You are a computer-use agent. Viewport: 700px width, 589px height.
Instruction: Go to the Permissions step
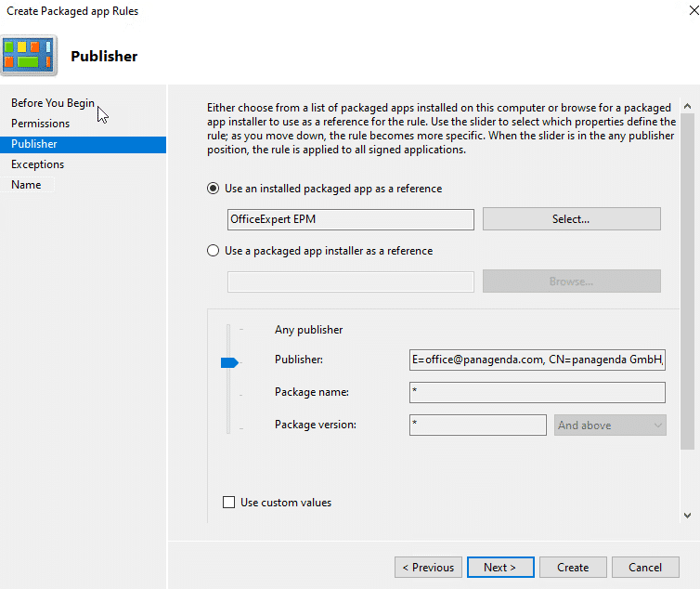click(40, 124)
